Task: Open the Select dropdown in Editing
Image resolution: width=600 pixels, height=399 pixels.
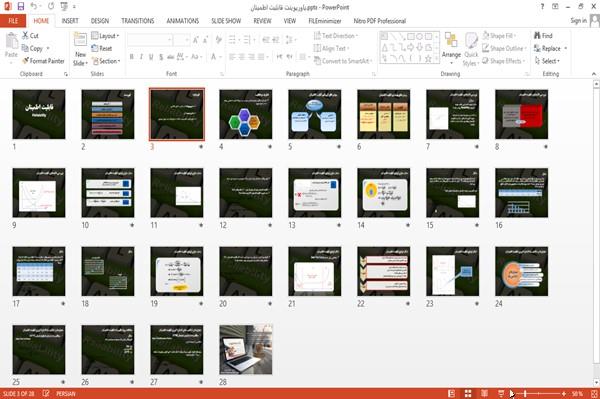Action: (x=547, y=61)
